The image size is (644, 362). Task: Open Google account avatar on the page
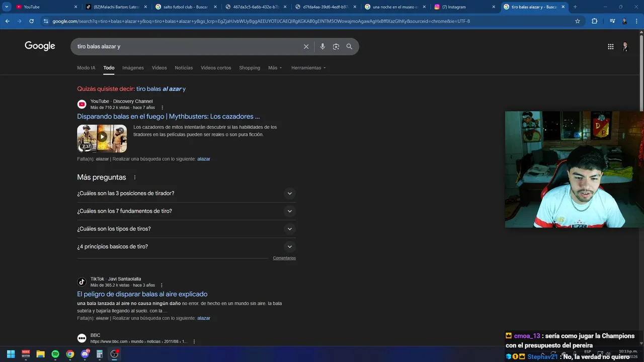pos(625,46)
